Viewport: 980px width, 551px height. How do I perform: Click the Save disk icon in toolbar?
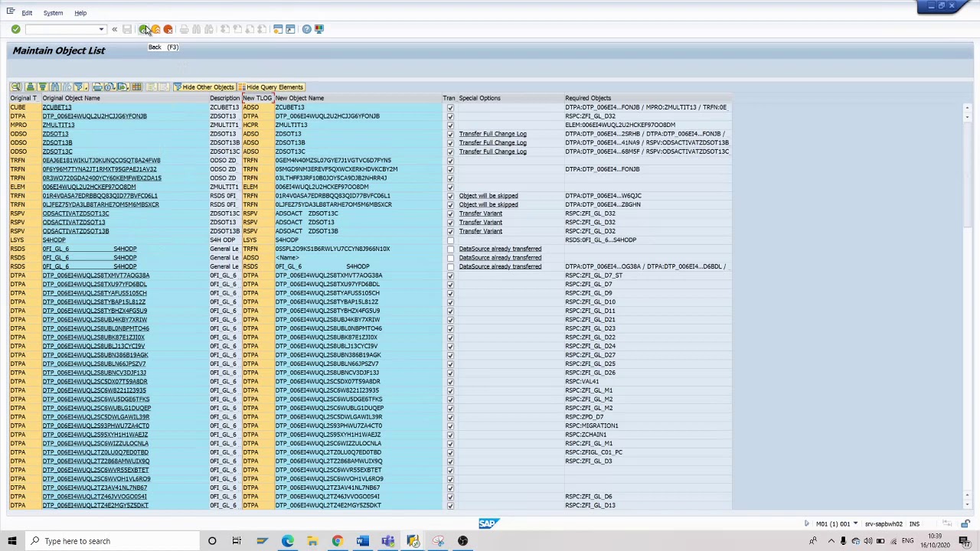127,29
